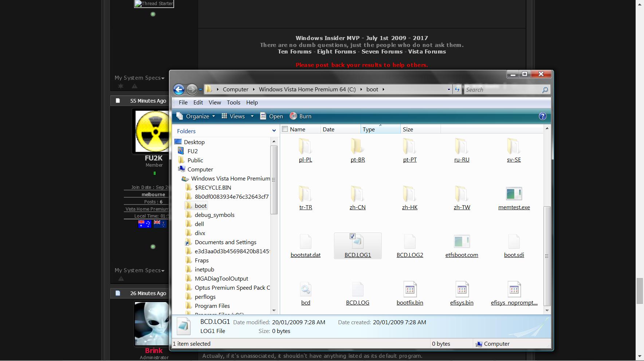Sort files by the Date column header
The height and width of the screenshot is (361, 644).
(340, 129)
